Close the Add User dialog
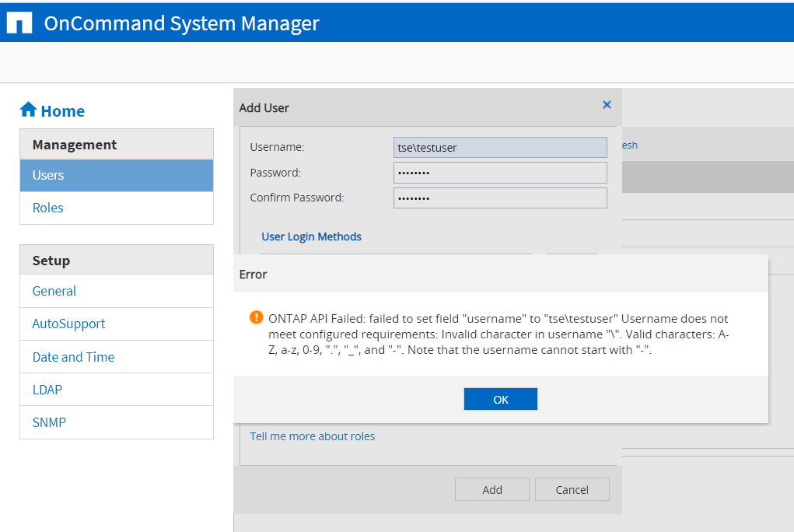This screenshot has height=532, width=794. (607, 105)
